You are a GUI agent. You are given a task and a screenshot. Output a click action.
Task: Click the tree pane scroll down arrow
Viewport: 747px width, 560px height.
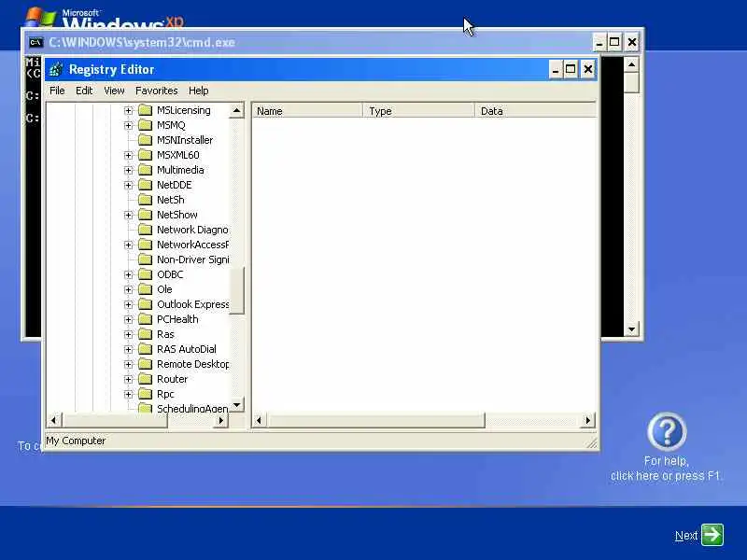237,405
